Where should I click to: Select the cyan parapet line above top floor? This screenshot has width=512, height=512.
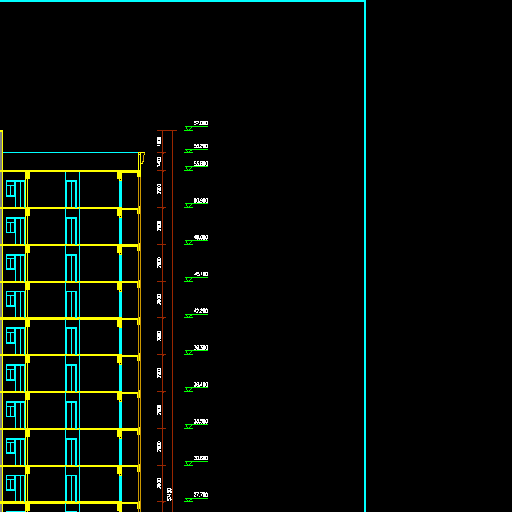[x=71, y=153]
